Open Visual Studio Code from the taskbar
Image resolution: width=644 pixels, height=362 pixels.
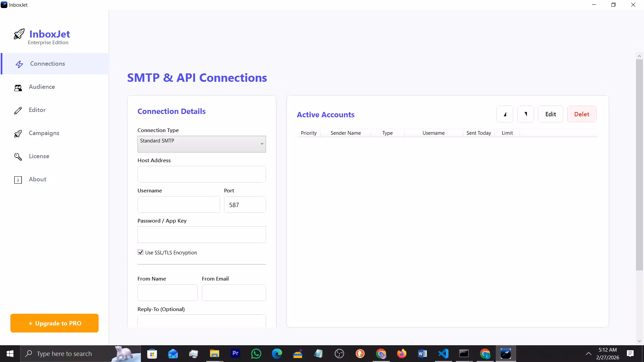[x=443, y=354]
